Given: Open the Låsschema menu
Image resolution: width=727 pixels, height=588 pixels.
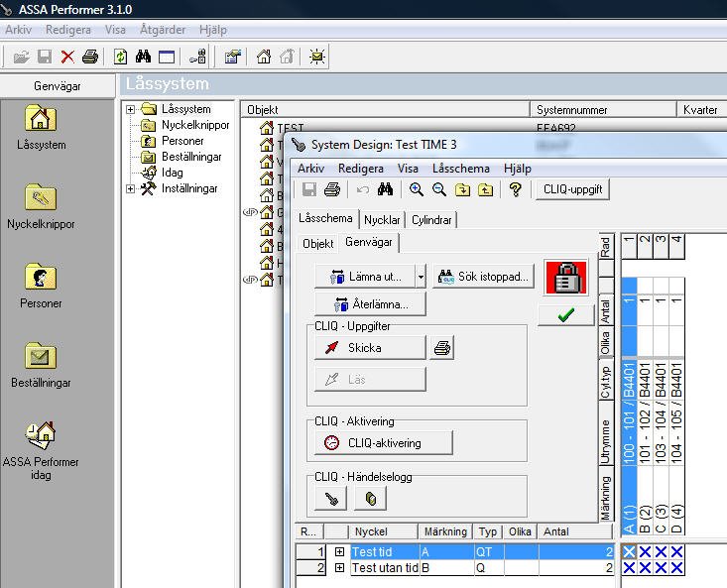Looking at the screenshot, I should [460, 169].
